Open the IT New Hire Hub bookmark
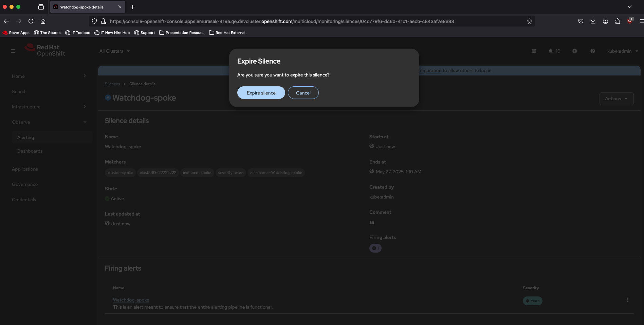 pyautogui.click(x=112, y=33)
